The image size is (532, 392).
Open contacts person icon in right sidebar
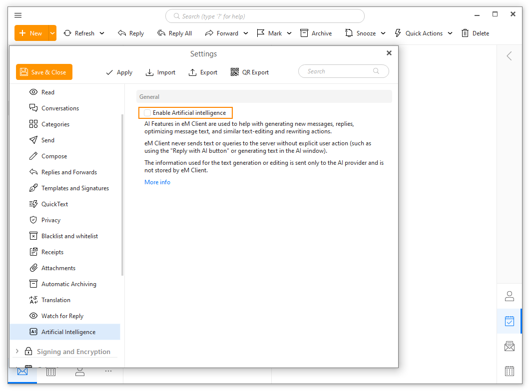(509, 296)
